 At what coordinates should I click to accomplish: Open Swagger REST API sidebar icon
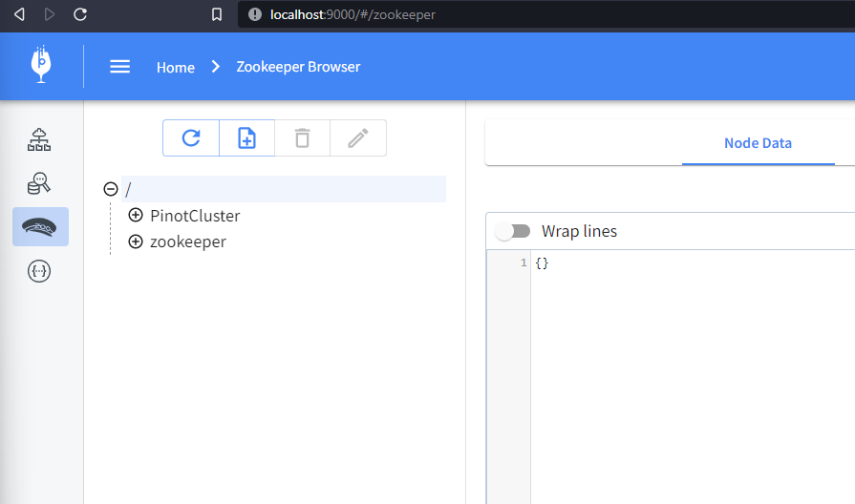(x=39, y=271)
